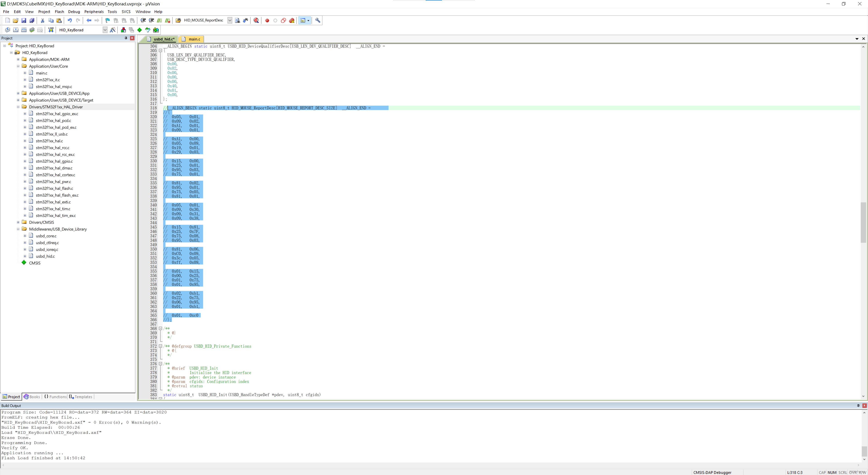Select stm32f1xx_hal_gpio.c in the project tree
This screenshot has width=868, height=475.
tap(54, 161)
